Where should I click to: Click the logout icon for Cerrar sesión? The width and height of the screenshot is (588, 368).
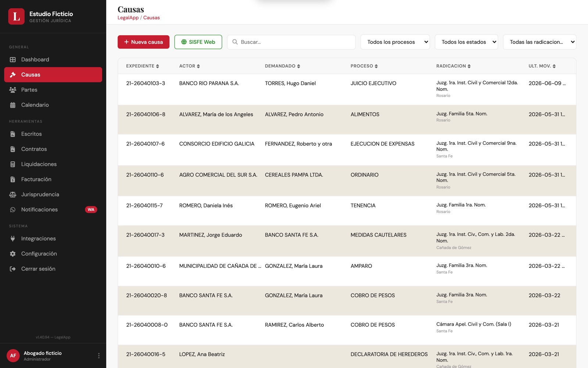[13, 269]
